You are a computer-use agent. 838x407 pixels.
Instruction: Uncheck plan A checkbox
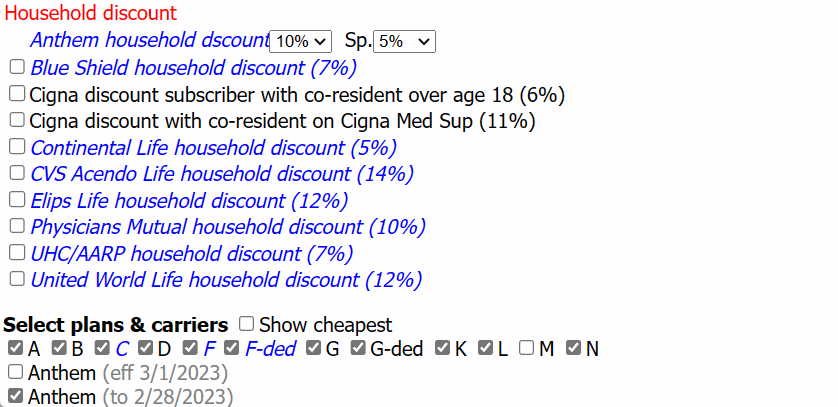pyautogui.click(x=15, y=348)
